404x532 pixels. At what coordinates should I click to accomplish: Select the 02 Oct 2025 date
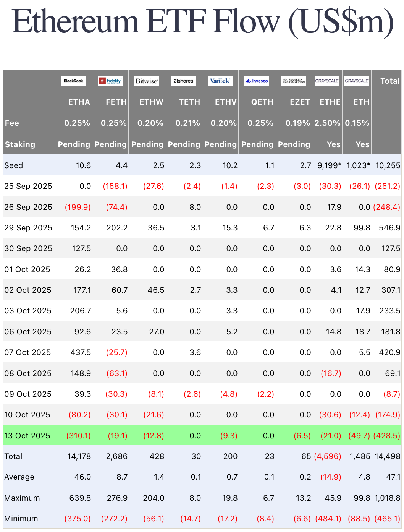pyautogui.click(x=28, y=290)
